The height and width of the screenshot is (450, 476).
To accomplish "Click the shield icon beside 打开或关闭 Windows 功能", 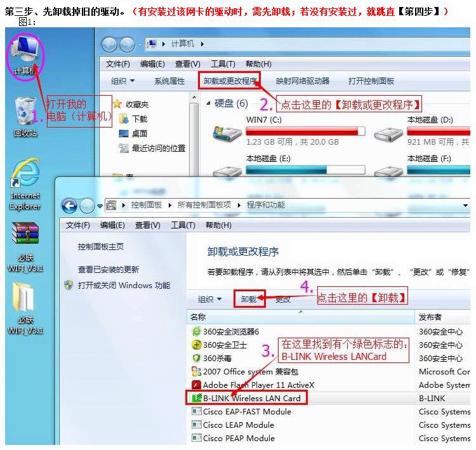I will click(69, 285).
